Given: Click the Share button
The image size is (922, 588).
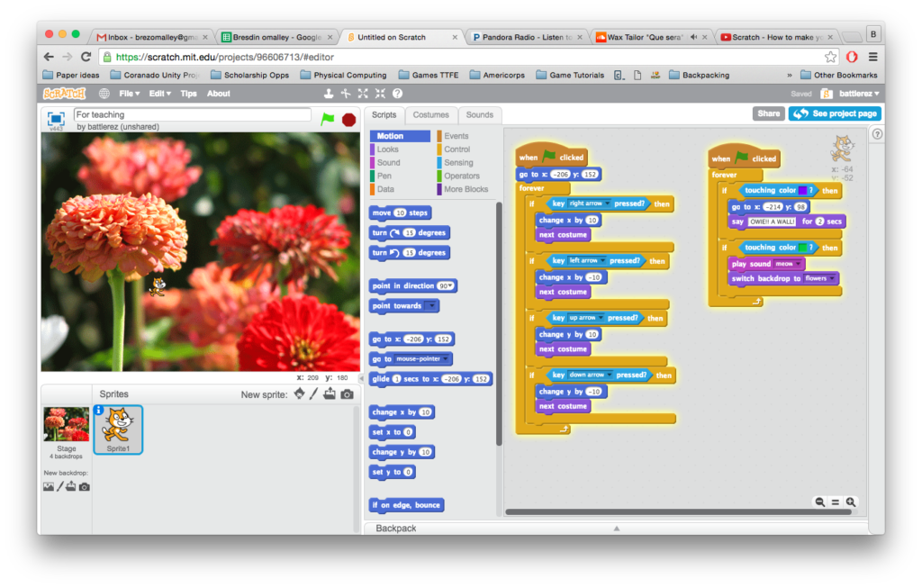Looking at the screenshot, I should click(x=769, y=113).
